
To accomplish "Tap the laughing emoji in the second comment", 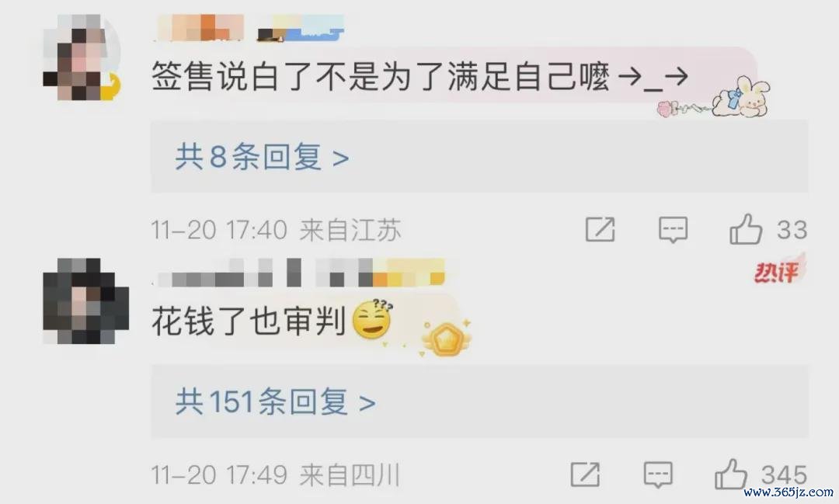I will tap(373, 319).
